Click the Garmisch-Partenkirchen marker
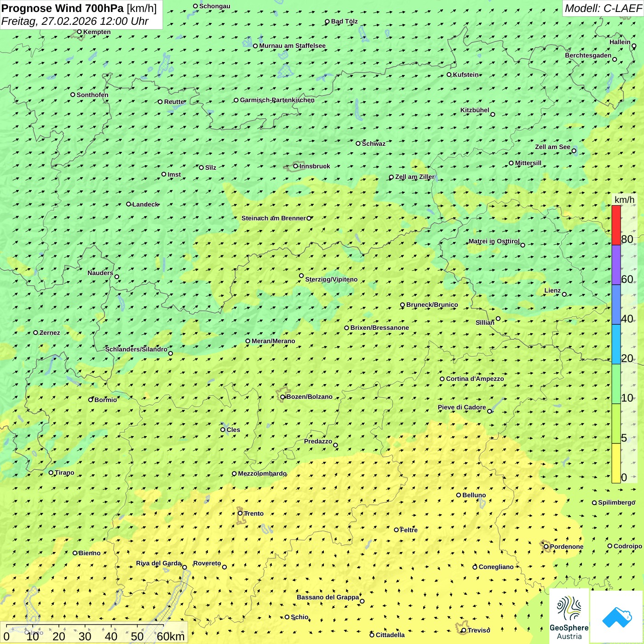The image size is (644, 644). 236,100
